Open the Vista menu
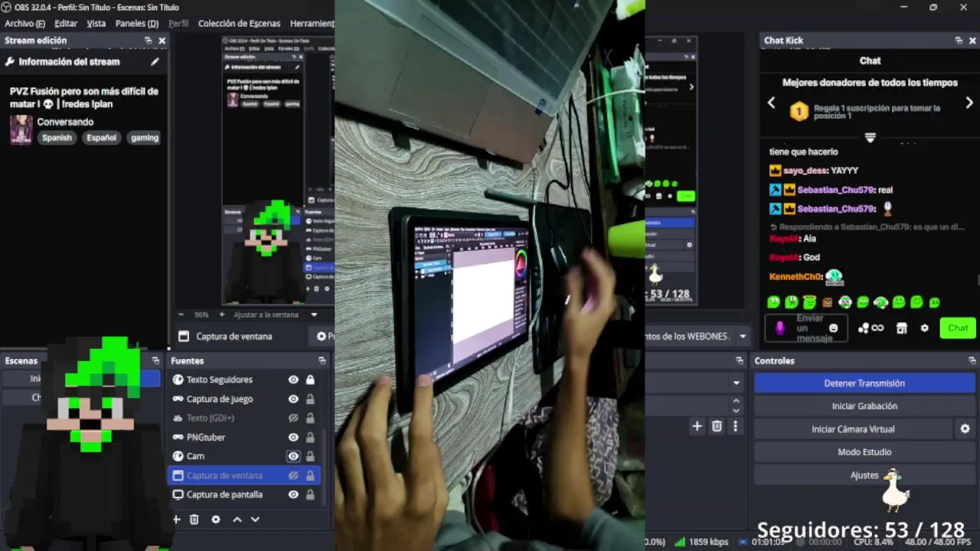This screenshot has height=551, width=980. (96, 24)
